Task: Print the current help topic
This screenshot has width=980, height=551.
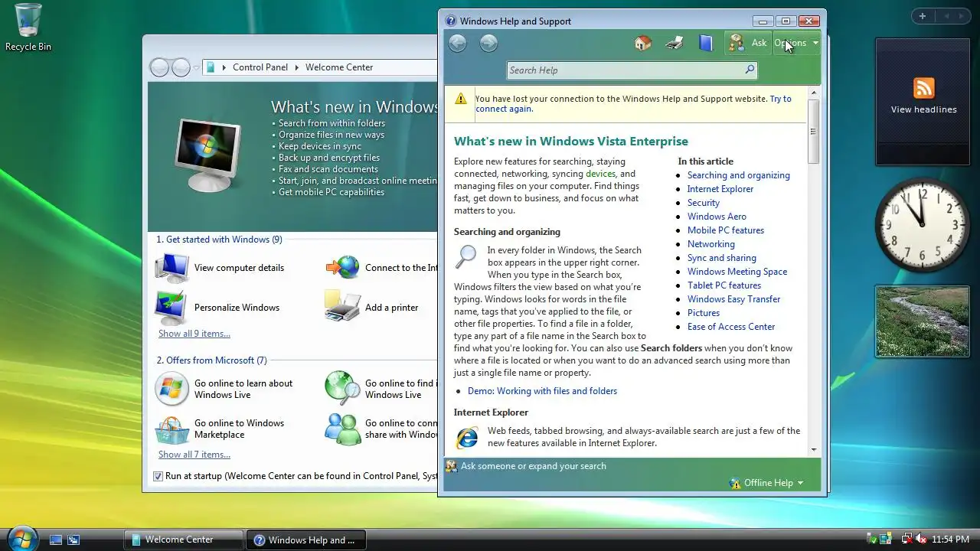Action: [x=675, y=43]
